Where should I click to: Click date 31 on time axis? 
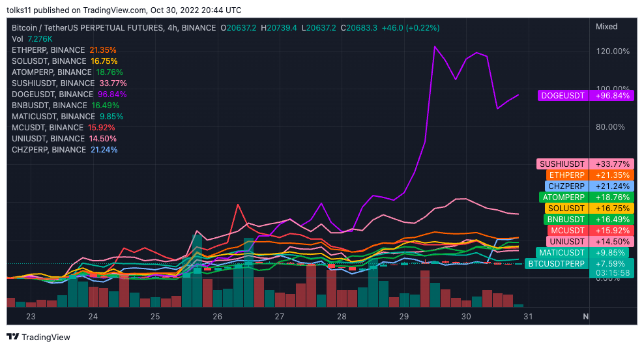(x=528, y=316)
